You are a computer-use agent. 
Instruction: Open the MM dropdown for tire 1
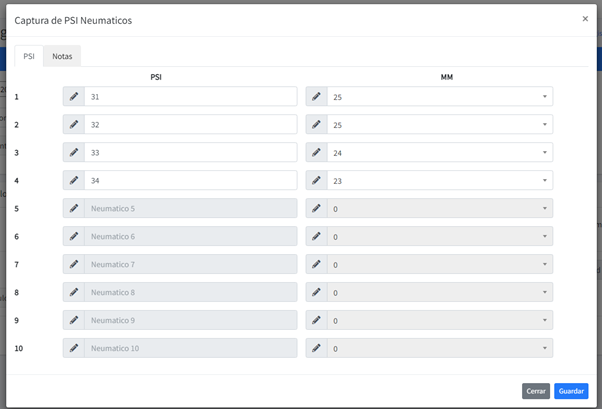(x=440, y=97)
